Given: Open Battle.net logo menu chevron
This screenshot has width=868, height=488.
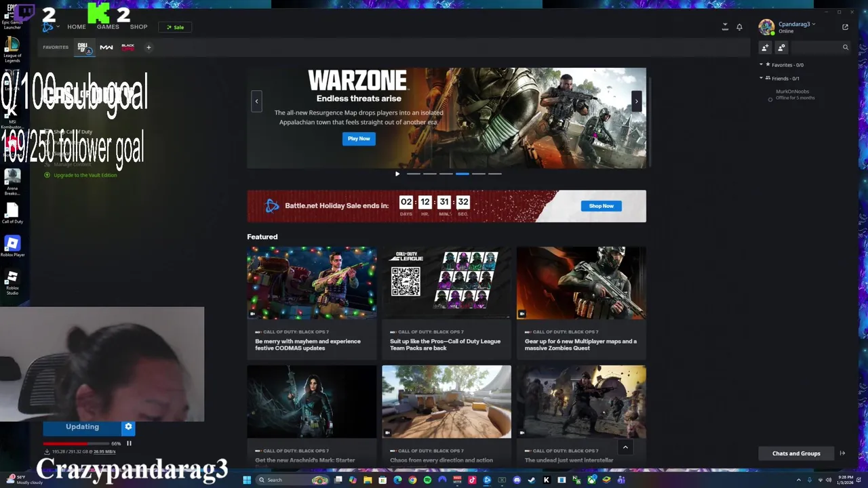Looking at the screenshot, I should (x=58, y=27).
